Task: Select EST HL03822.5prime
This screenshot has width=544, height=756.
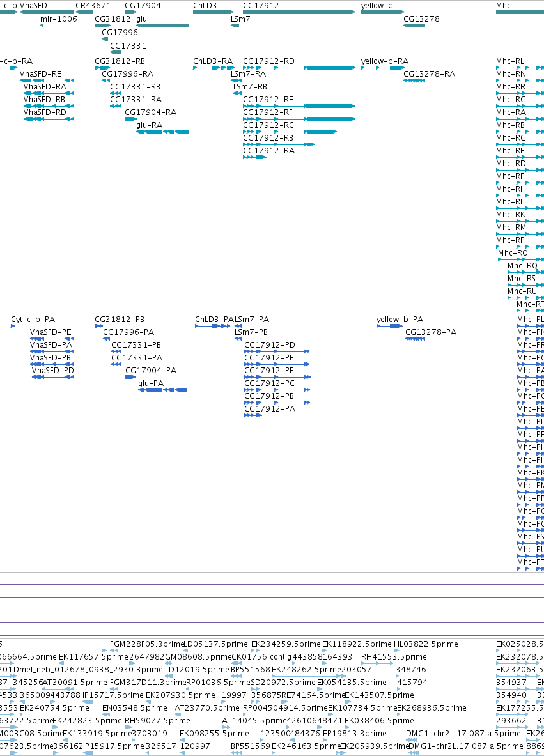Action: (x=426, y=644)
